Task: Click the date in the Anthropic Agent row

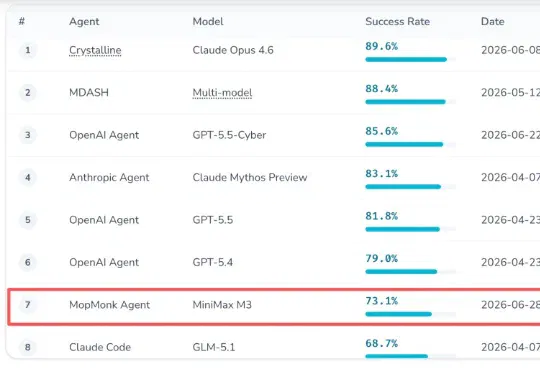Action: click(510, 177)
